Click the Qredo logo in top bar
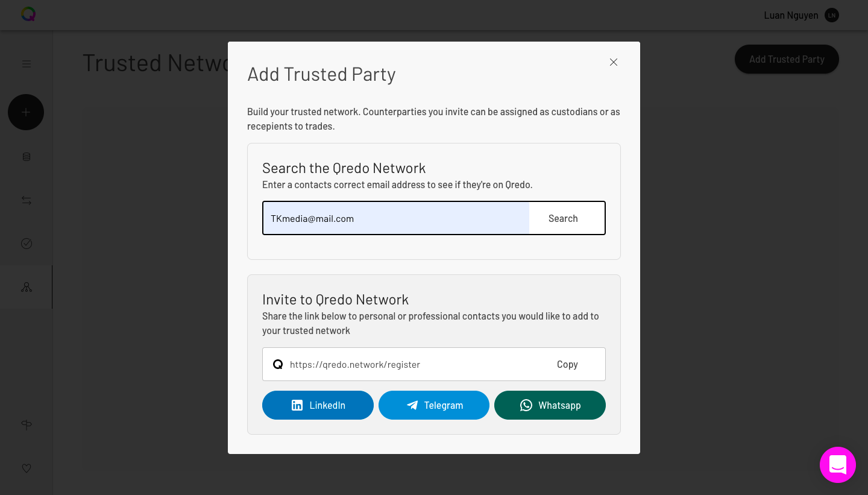868x495 pixels. click(28, 14)
